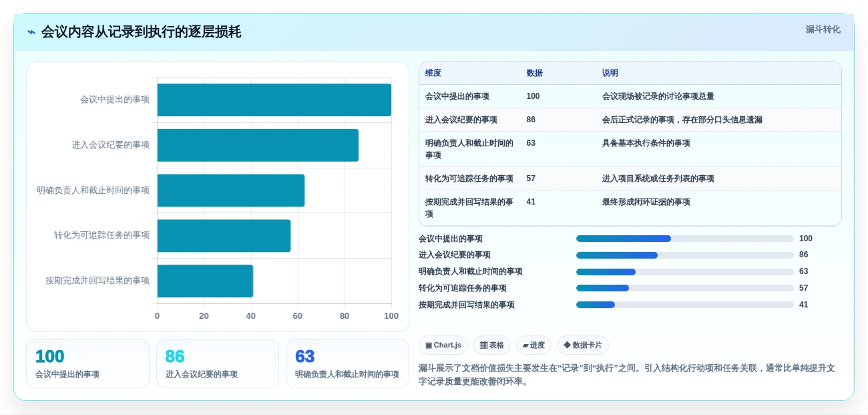Open the data card showing 100

coord(87,364)
